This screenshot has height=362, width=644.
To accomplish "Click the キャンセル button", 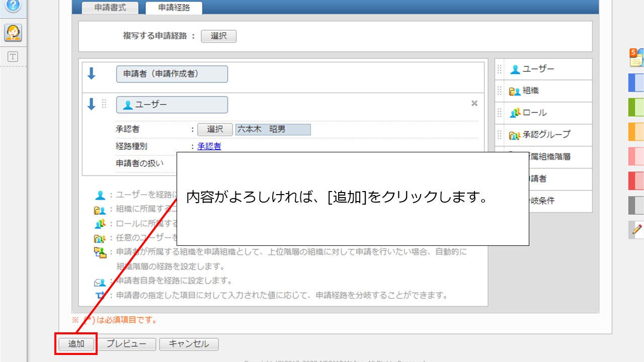I will pos(189,344).
